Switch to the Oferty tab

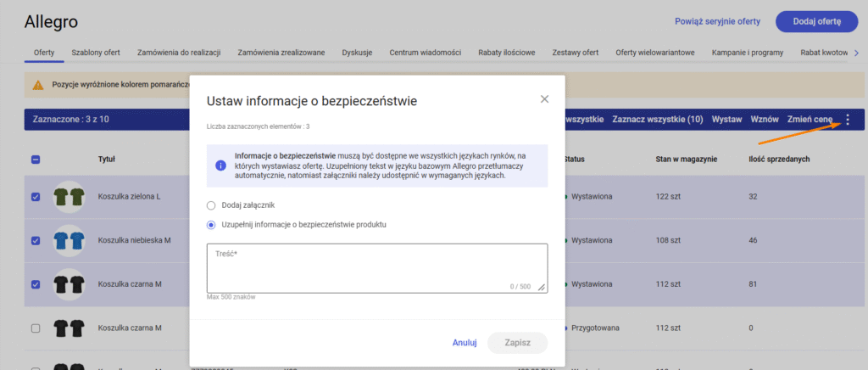point(44,53)
